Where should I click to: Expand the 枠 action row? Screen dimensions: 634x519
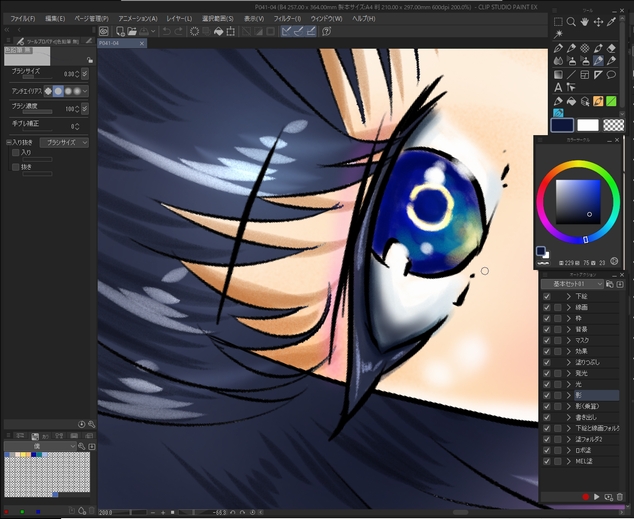tap(568, 319)
